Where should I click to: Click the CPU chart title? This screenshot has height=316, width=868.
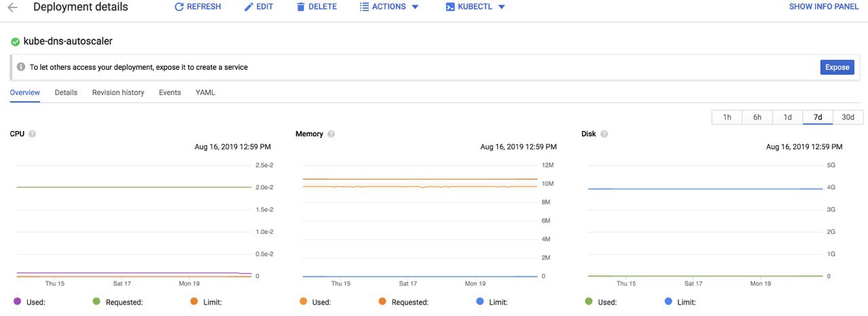point(17,134)
